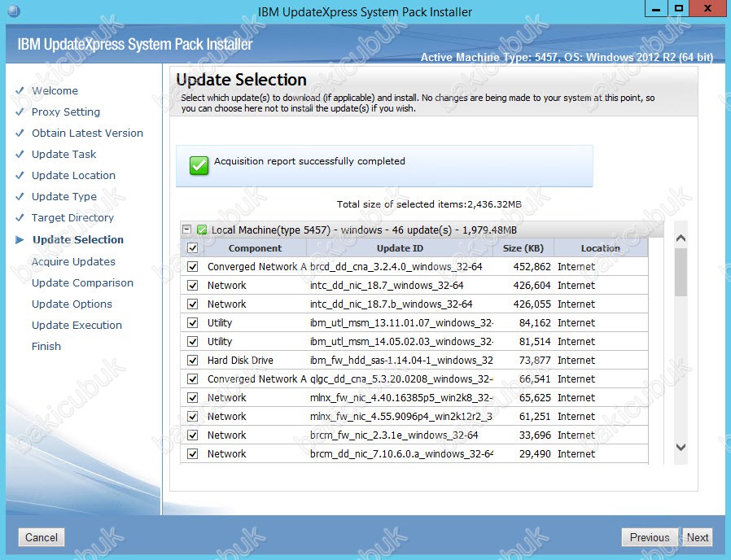Uncheck the mlnx_fw_nic_4.55.9096p4 update checkbox
Image resolution: width=731 pixels, height=560 pixels.
click(193, 417)
